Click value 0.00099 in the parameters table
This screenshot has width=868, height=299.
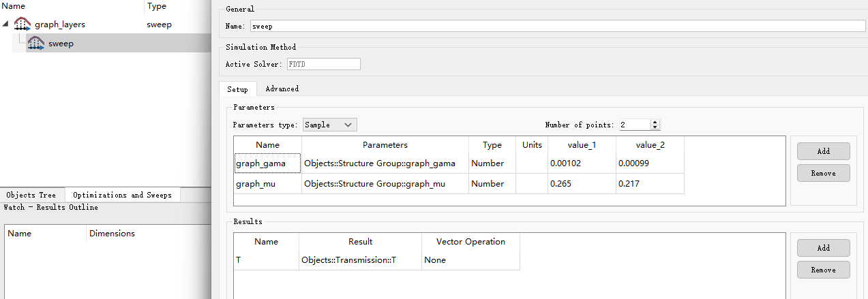click(x=650, y=163)
